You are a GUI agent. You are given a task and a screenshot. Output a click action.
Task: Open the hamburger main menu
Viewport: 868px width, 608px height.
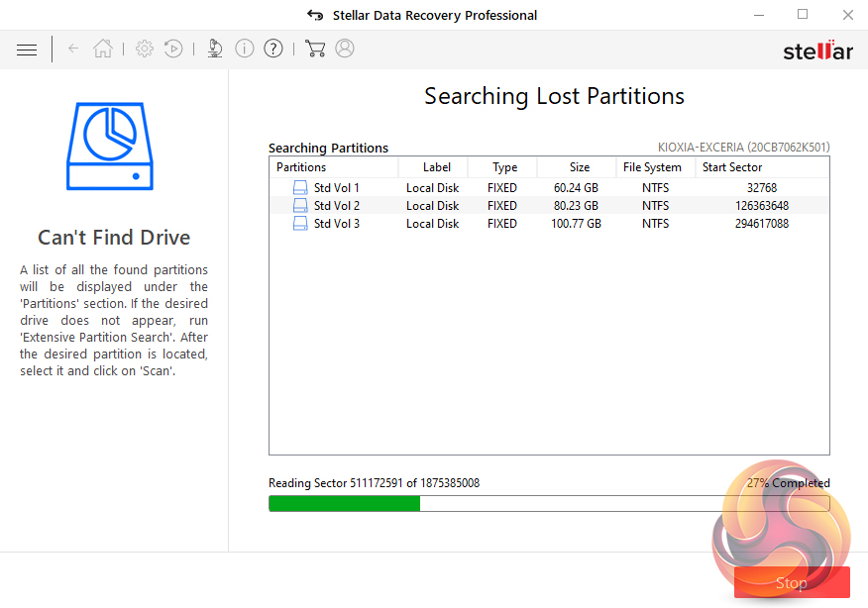tap(27, 49)
